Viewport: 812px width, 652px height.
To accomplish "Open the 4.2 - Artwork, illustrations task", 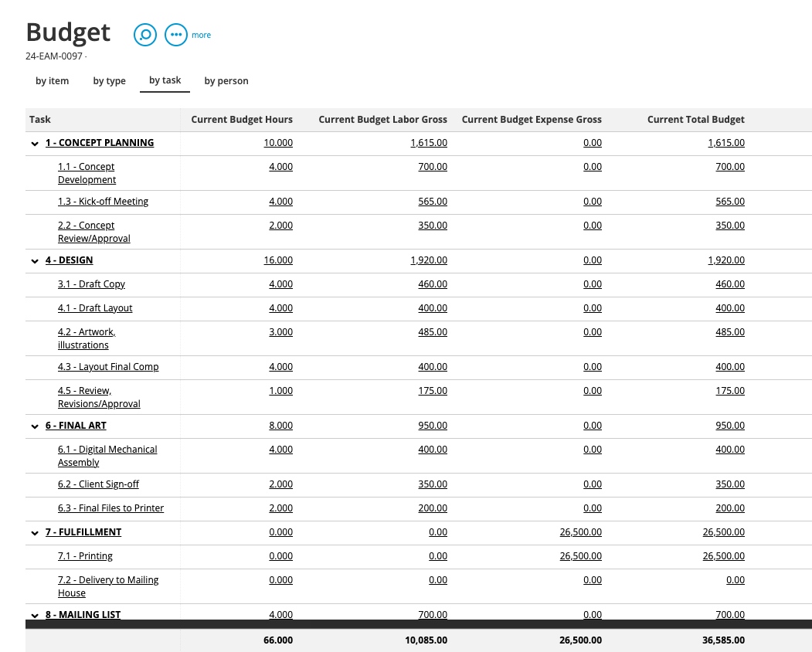I will pyautogui.click(x=87, y=338).
